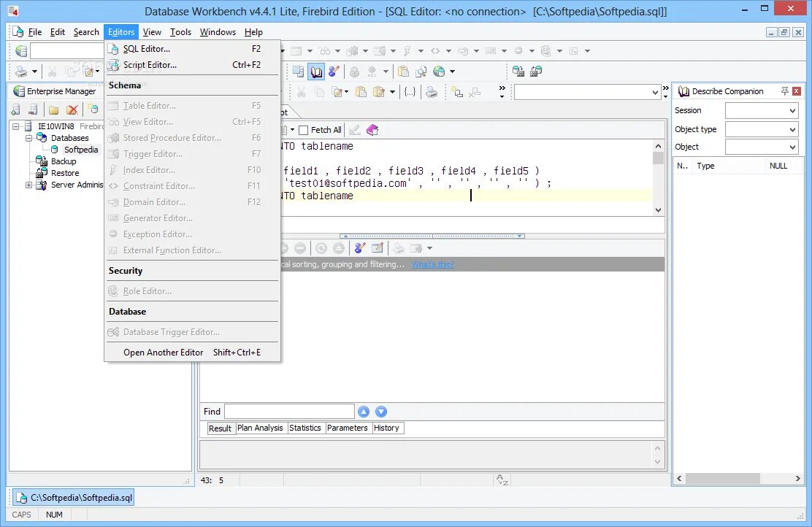Cut SQL text with the scissors icon

[x=302, y=91]
